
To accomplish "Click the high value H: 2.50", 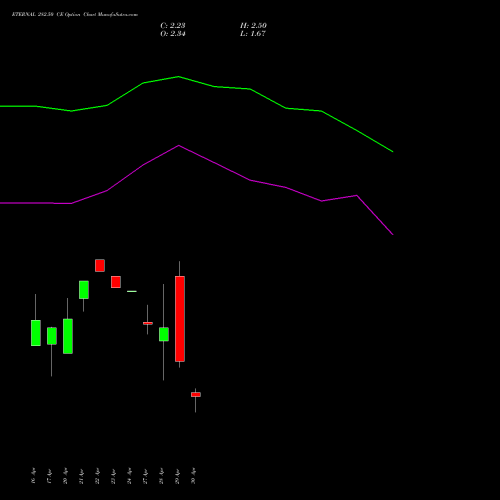I will (253, 25).
